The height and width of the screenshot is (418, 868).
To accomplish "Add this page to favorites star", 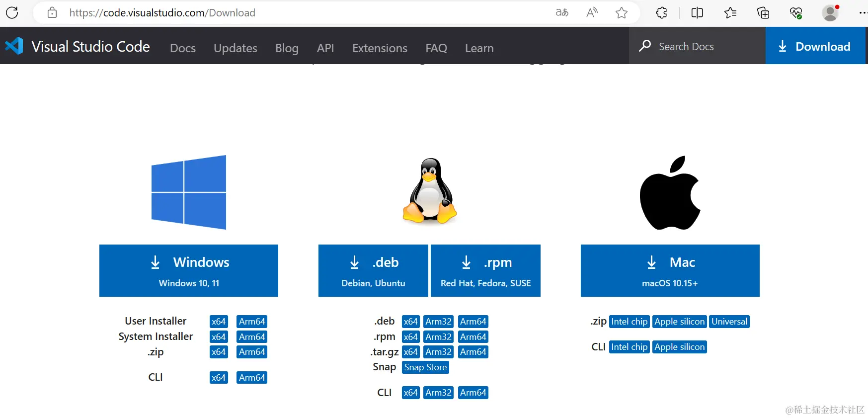I will click(622, 12).
